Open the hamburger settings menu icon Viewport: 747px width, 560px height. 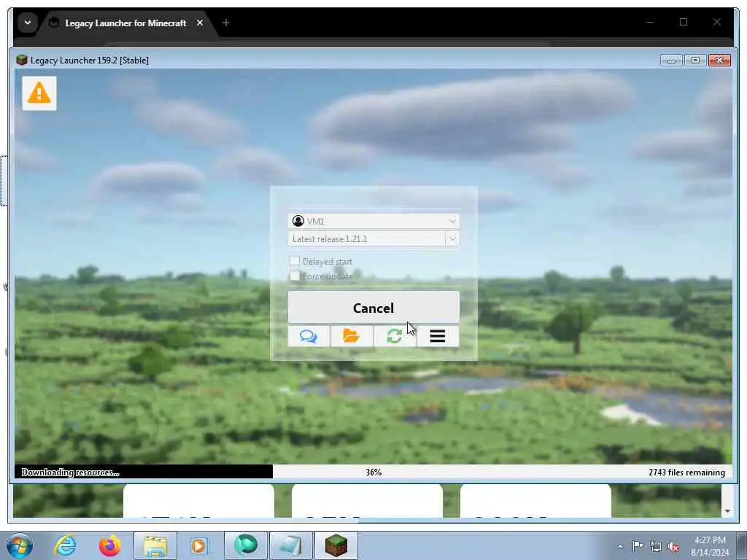click(x=438, y=336)
